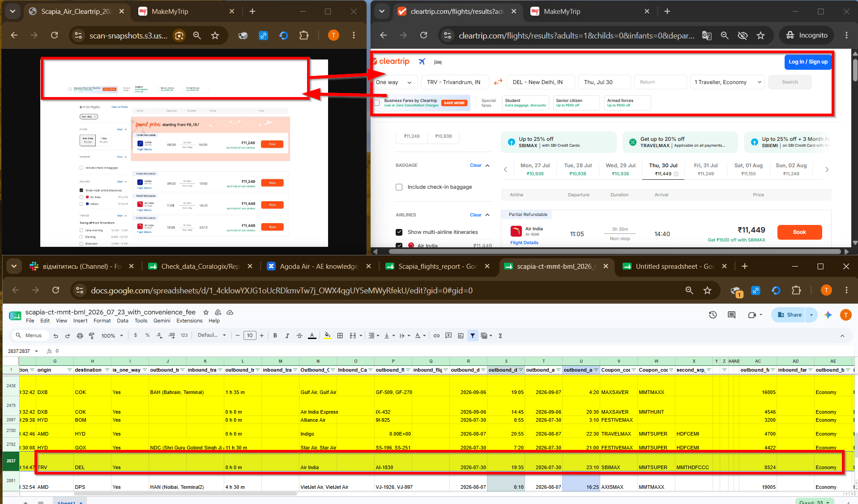858x504 pixels.
Task: Select the Senior citizen fare option
Action: coord(576,103)
